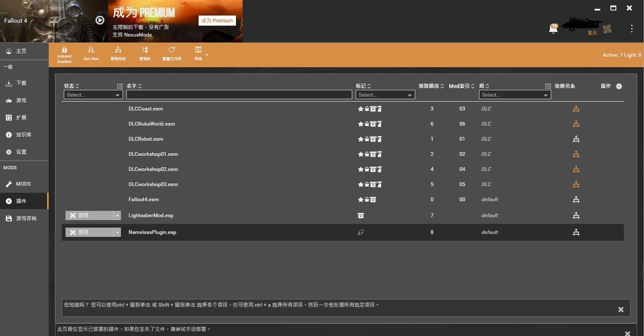Select the DLCNukaWorld.esm plugin name
Screen dimensions: 644x336
tap(152, 124)
